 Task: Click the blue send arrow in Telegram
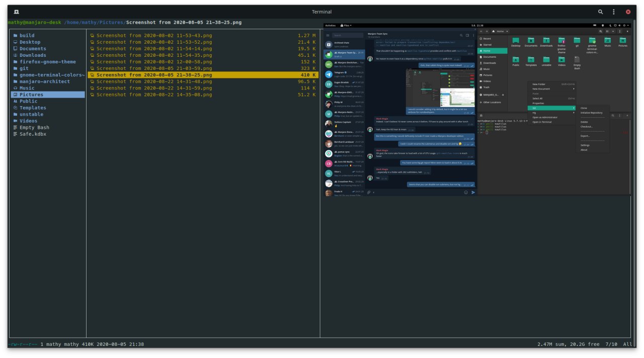[473, 192]
